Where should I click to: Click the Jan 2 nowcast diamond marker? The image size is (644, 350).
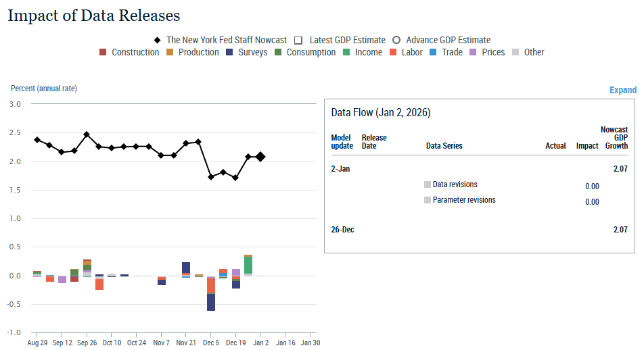tap(260, 157)
